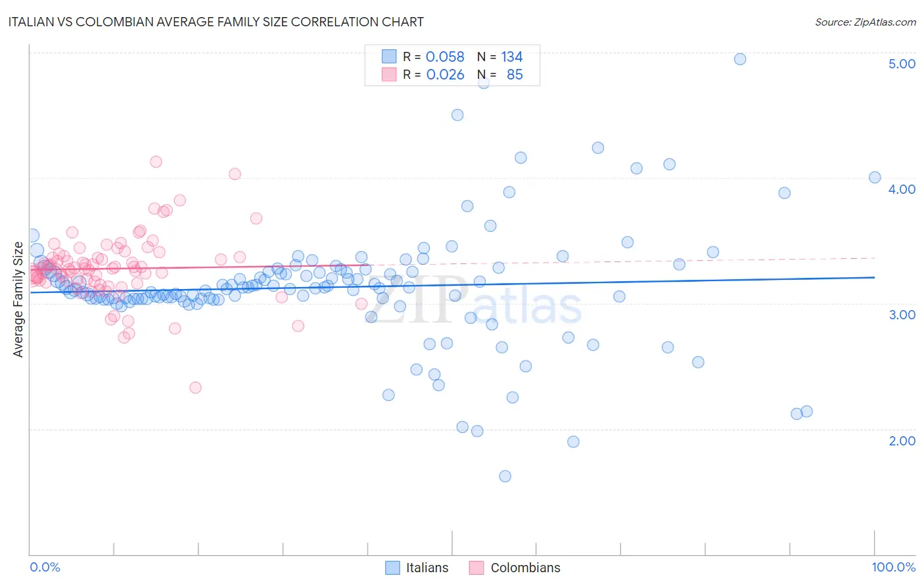Select the lowest pink Colombian point

pyautogui.click(x=195, y=388)
